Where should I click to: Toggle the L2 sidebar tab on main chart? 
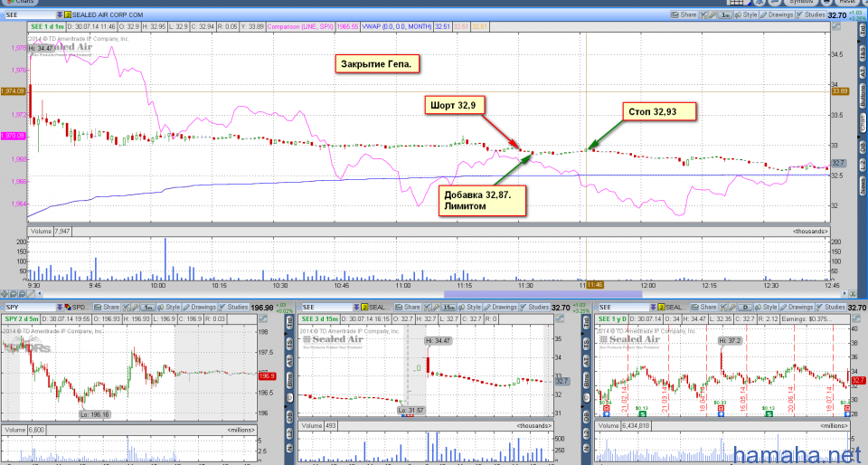pos(862,165)
